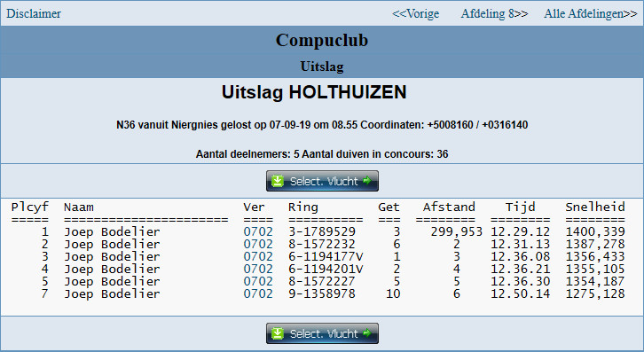The image size is (644, 352).
Task: Click the green arrow on bottom Select. Vlucht button
Action: (x=367, y=333)
